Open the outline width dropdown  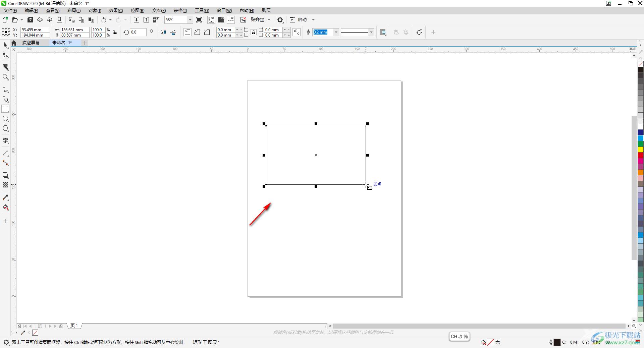336,32
